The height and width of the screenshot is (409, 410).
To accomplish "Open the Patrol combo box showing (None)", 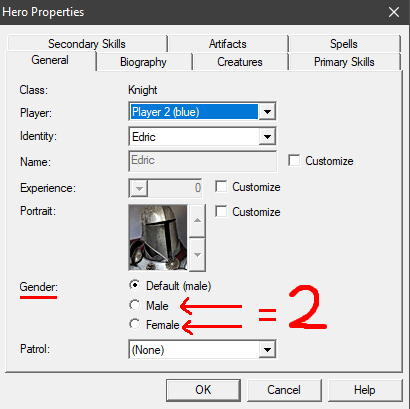I will point(202,350).
